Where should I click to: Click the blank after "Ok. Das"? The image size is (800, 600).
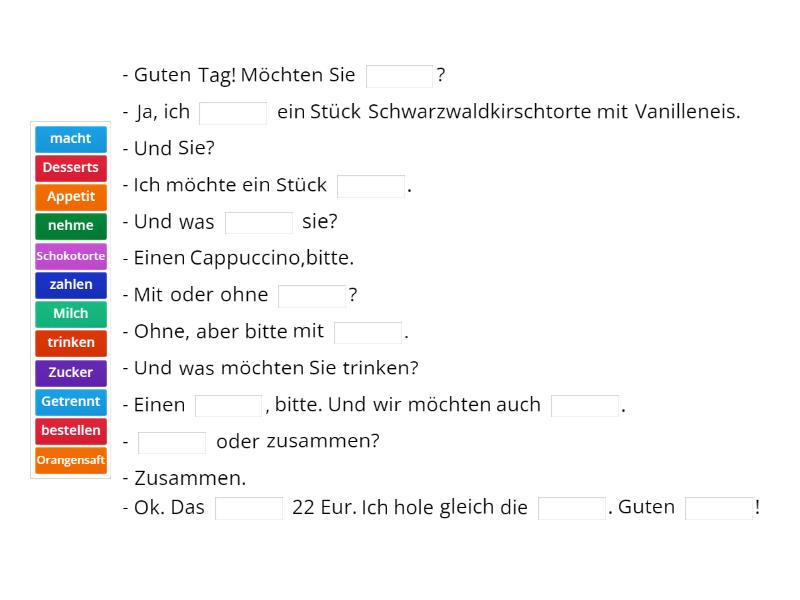[x=248, y=507]
